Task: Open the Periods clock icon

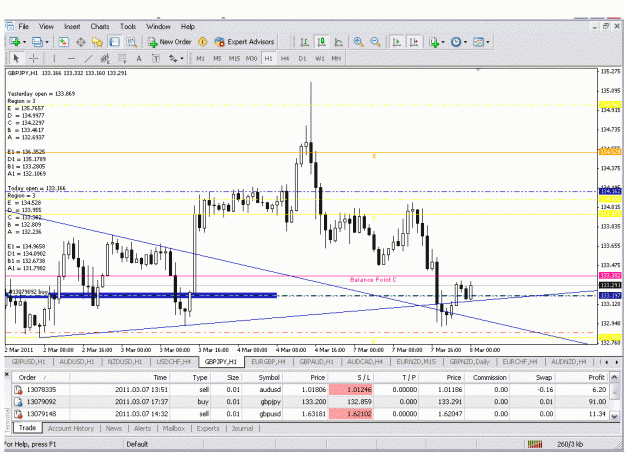Action: coord(456,42)
